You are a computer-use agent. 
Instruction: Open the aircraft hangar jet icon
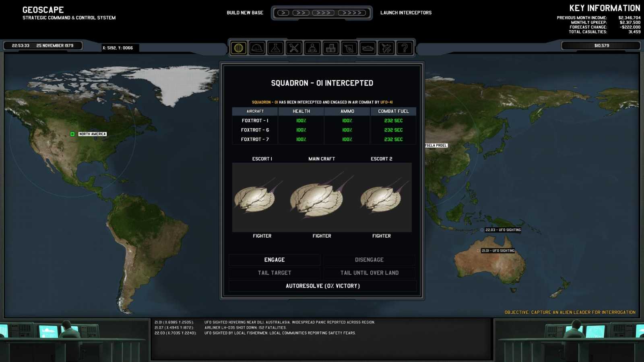386,48
